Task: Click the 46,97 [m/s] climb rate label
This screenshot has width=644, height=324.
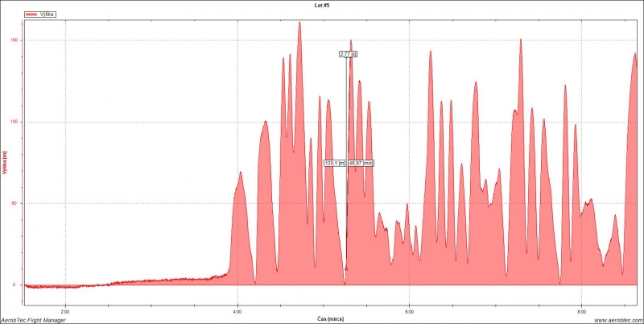Action: tap(361, 163)
